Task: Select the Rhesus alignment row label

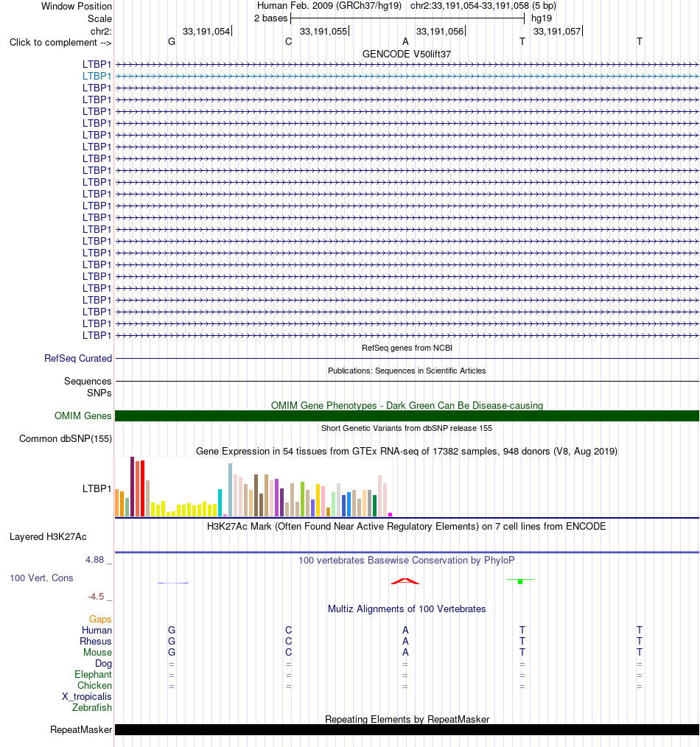Action: point(96,641)
